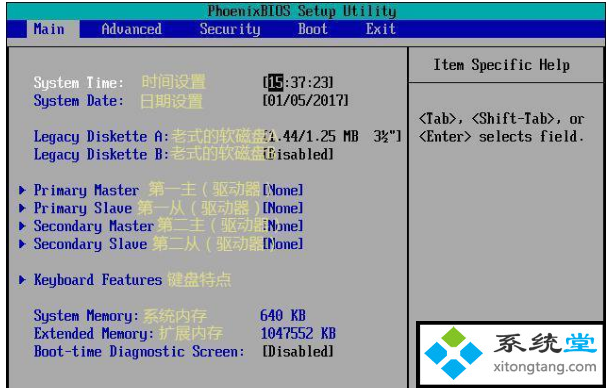Expand the Primary Master submenu

[x=86, y=190]
